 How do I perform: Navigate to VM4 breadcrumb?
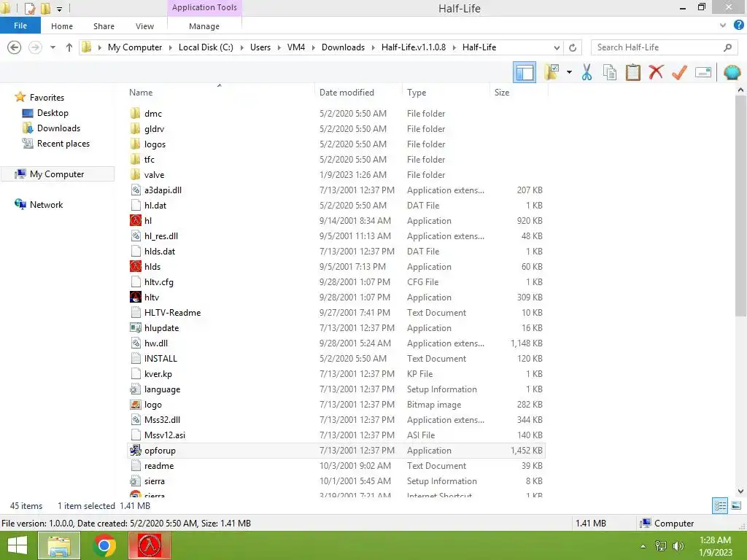coord(296,47)
